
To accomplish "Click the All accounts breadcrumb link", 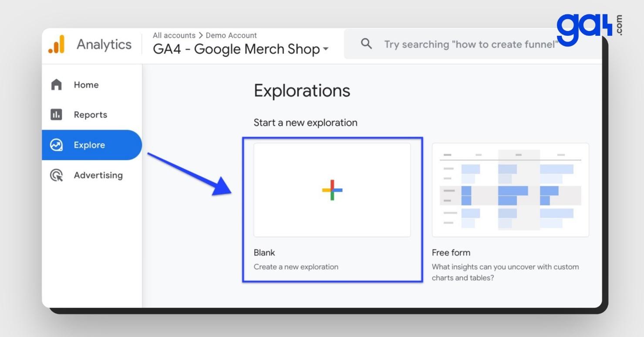I will [x=174, y=35].
